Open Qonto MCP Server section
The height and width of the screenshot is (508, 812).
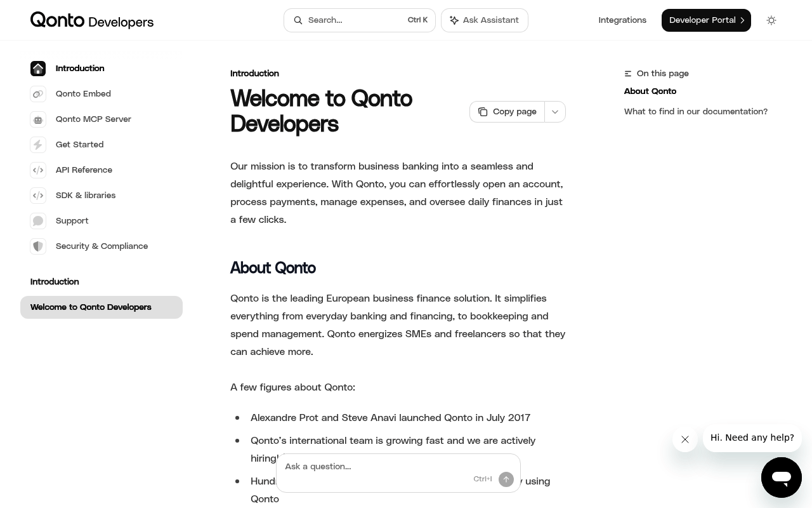pos(93,119)
